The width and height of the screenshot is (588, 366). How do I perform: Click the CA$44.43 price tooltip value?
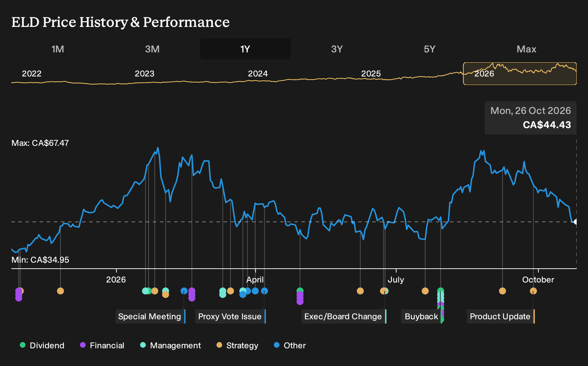547,125
